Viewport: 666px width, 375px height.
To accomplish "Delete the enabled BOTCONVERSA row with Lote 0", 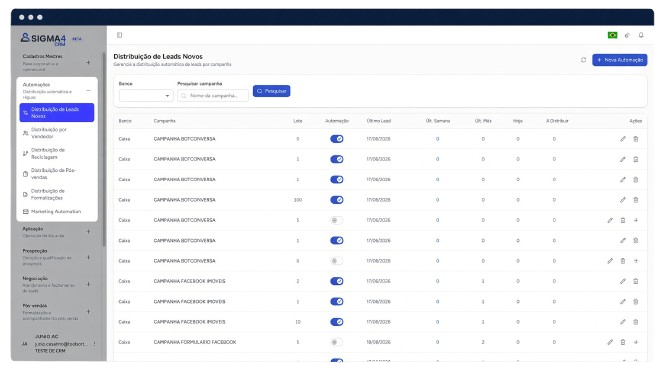I will [635, 139].
